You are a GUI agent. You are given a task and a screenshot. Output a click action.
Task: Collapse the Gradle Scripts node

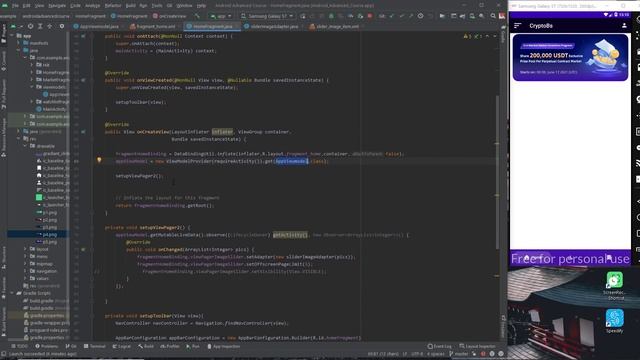(x=12, y=293)
